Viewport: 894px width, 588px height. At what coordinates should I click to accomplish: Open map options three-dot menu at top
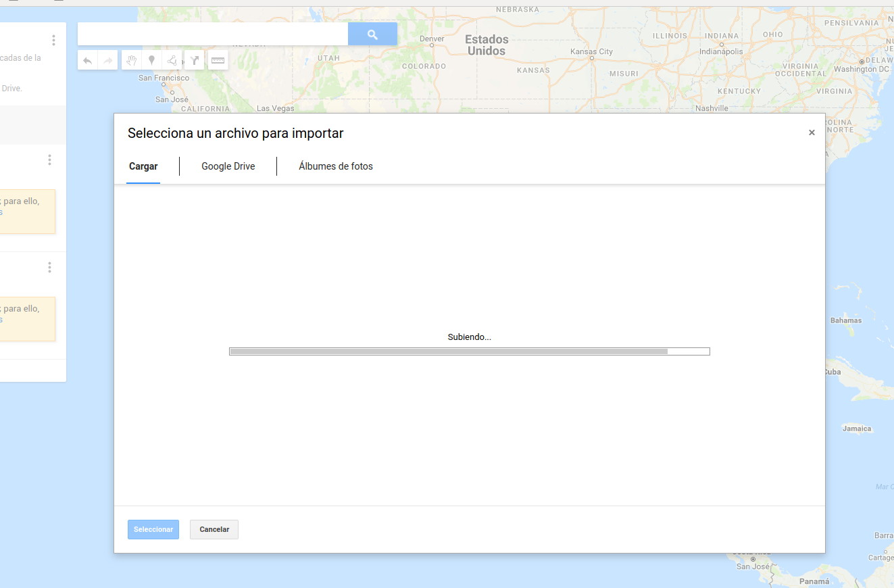pos(54,41)
